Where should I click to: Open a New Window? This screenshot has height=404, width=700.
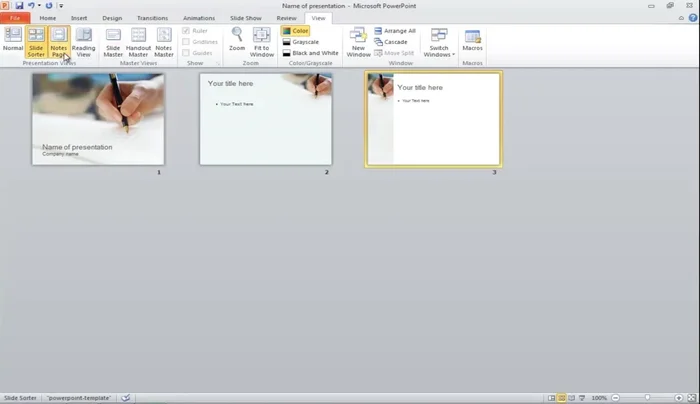[358, 41]
